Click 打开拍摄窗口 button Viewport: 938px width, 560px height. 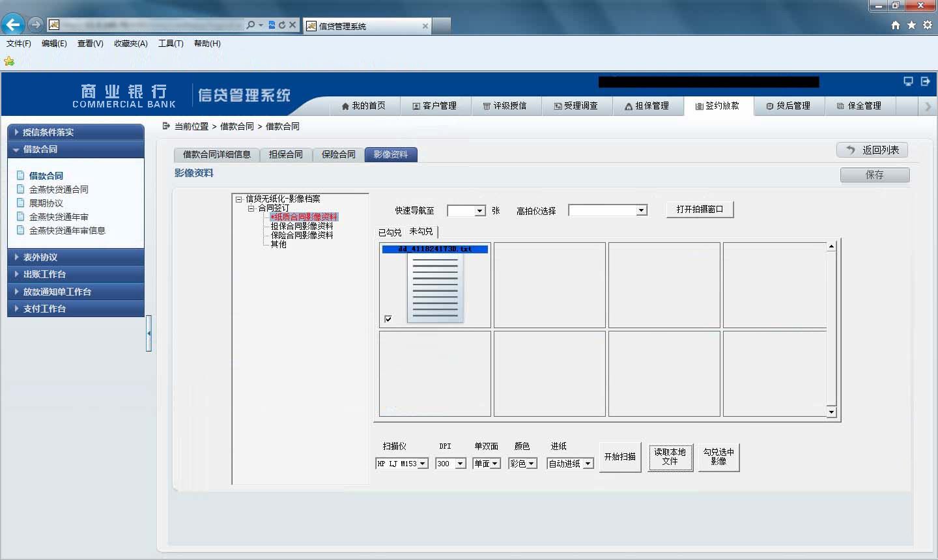coord(700,209)
